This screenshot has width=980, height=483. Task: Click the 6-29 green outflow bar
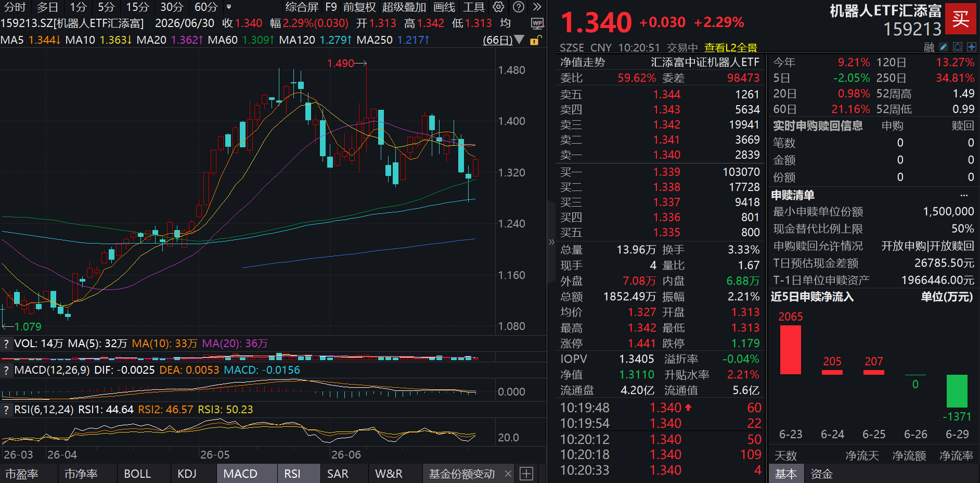point(957,391)
